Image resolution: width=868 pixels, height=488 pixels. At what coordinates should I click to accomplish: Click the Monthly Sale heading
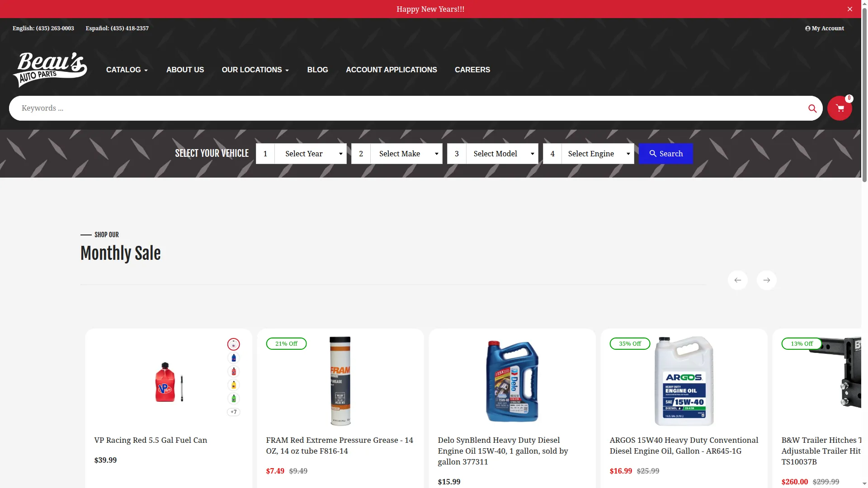(x=121, y=253)
